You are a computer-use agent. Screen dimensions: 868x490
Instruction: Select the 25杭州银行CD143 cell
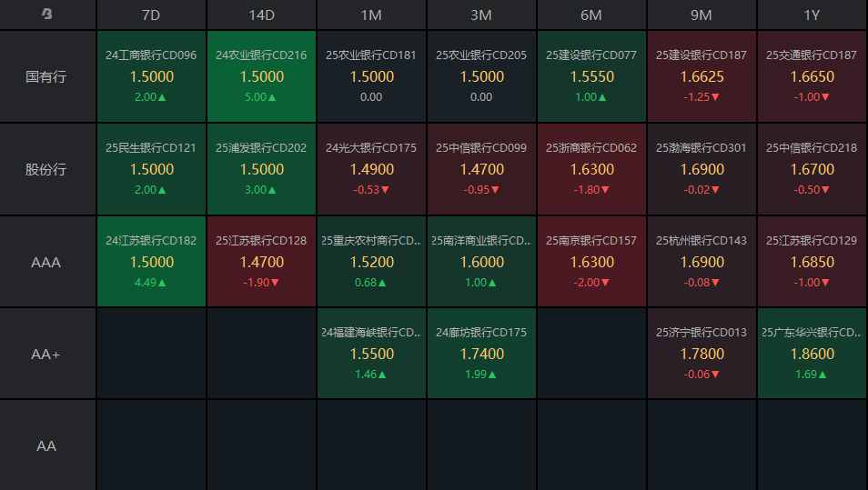click(701, 262)
